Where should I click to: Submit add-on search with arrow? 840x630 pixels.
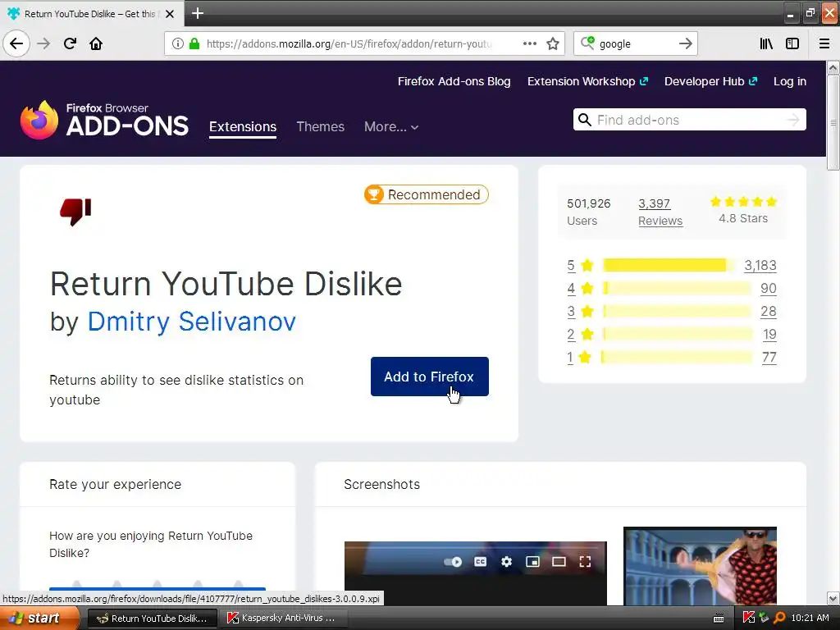click(x=793, y=120)
